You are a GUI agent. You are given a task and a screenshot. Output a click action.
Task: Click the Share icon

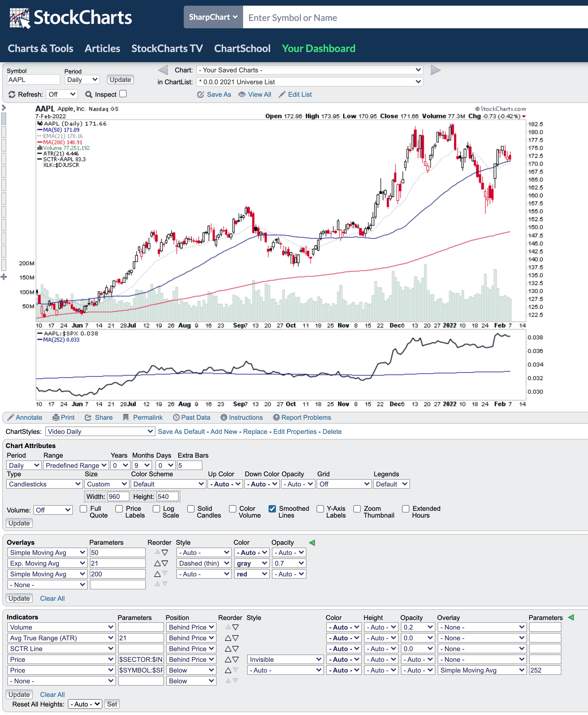point(88,417)
